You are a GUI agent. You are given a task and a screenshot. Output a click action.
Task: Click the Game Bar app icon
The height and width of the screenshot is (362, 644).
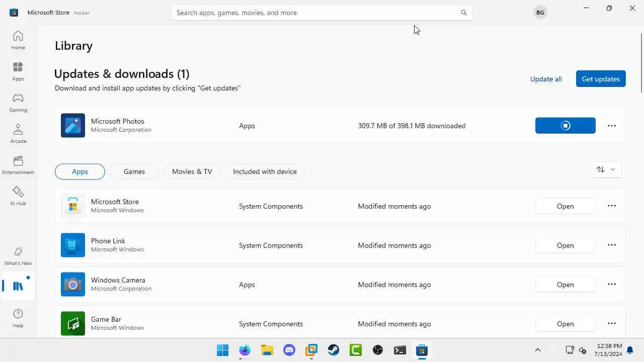[73, 324]
